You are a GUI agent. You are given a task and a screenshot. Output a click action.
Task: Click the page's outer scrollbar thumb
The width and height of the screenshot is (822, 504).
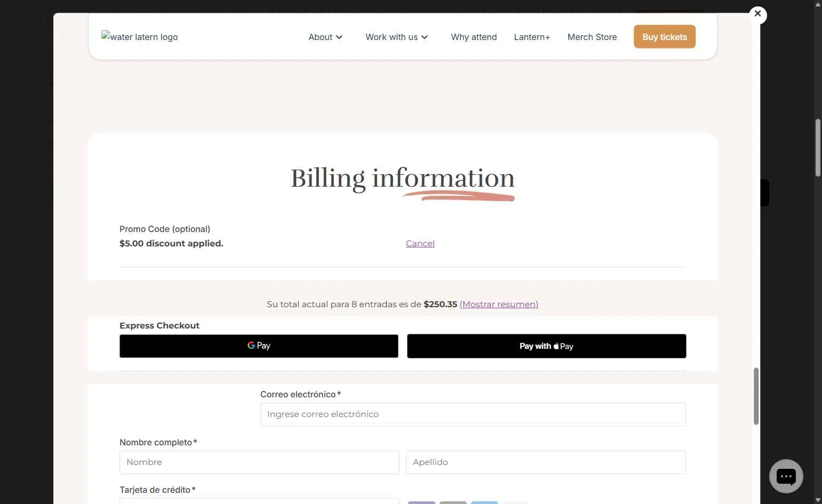818,148
